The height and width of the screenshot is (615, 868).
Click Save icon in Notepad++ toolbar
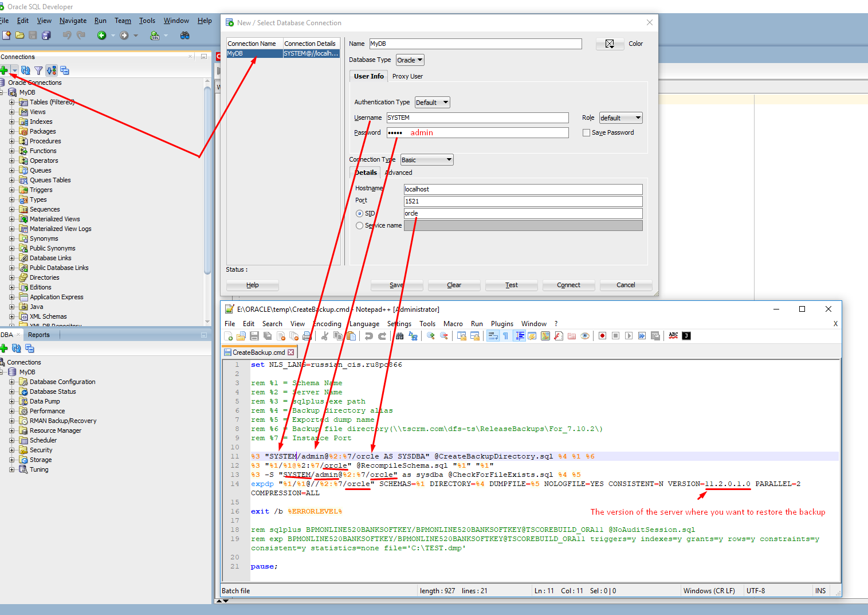coord(254,336)
